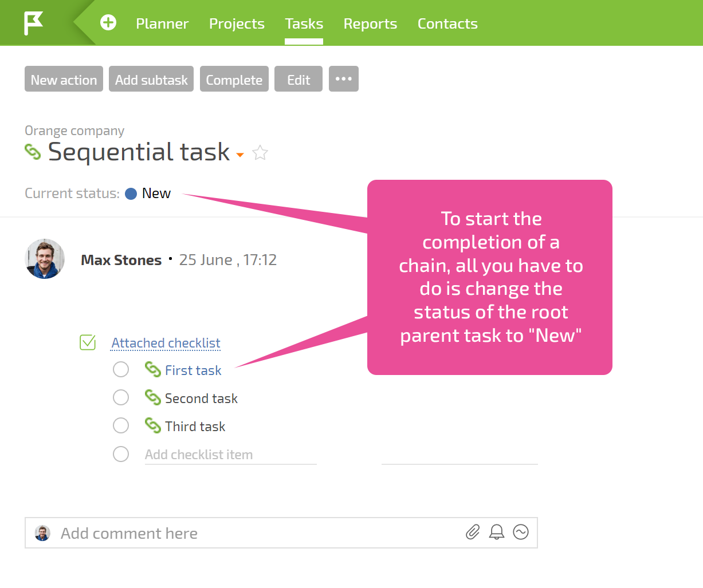Click the green checklist icon beside Attached checklist
This screenshot has width=703, height=588.
pyautogui.click(x=88, y=342)
